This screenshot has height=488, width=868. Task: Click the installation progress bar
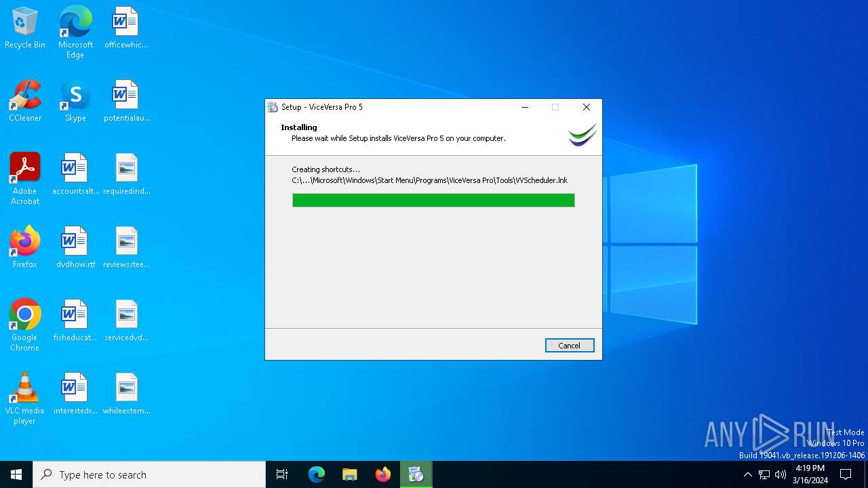433,200
